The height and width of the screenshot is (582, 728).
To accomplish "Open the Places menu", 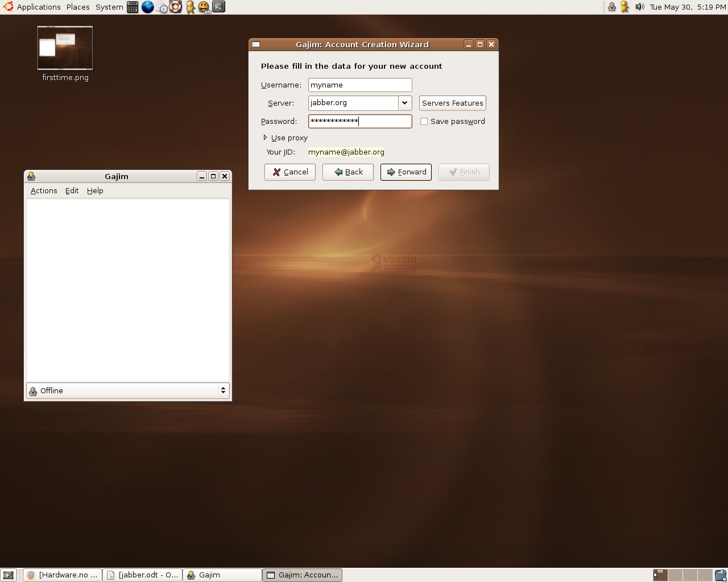I will pos(78,7).
